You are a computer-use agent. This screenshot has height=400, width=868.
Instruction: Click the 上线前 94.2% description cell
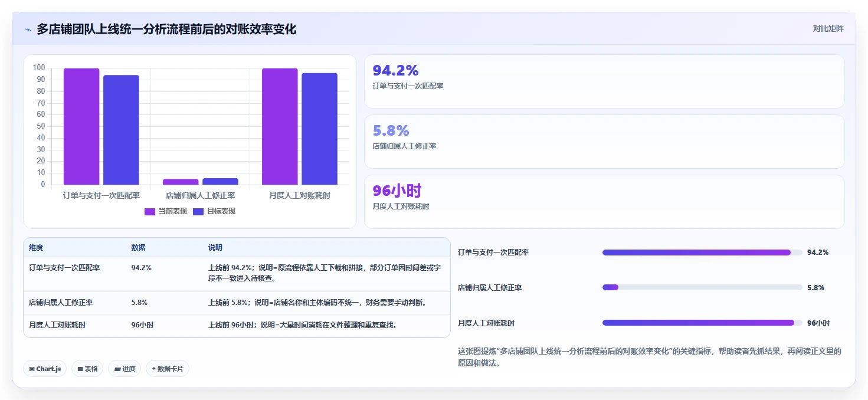(x=325, y=273)
